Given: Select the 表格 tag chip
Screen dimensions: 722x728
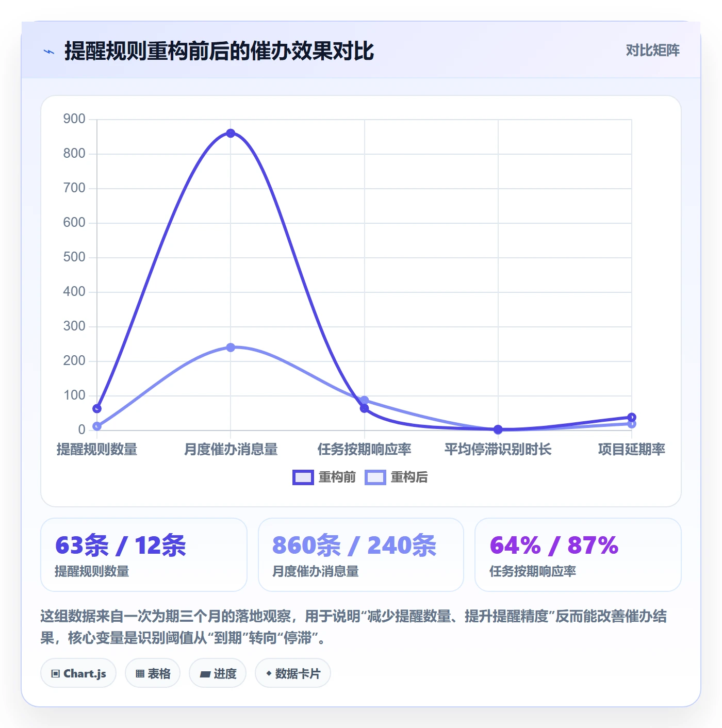Looking at the screenshot, I should click(153, 673).
